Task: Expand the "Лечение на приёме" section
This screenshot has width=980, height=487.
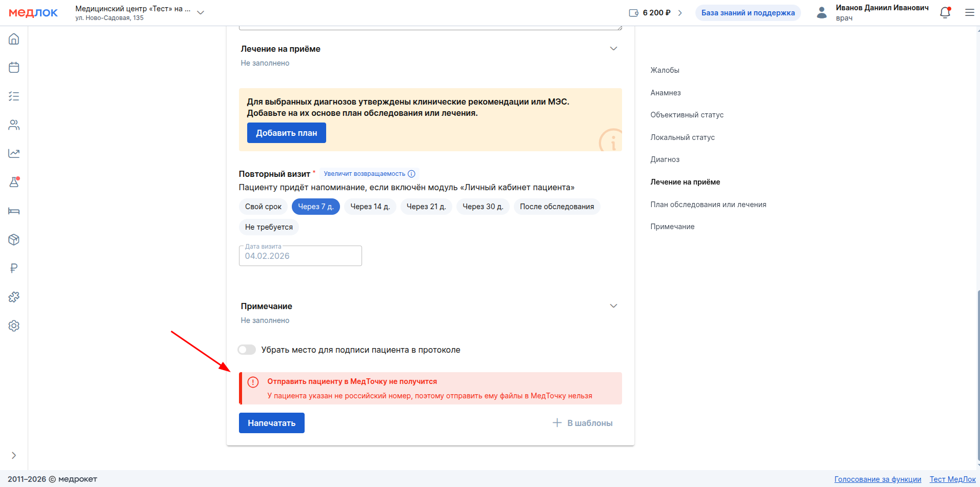Action: (613, 49)
